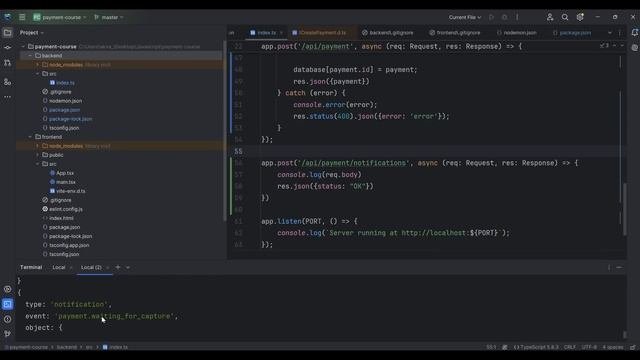The height and width of the screenshot is (360, 640).
Task: Open new terminal session type dropdown
Action: coord(128,268)
